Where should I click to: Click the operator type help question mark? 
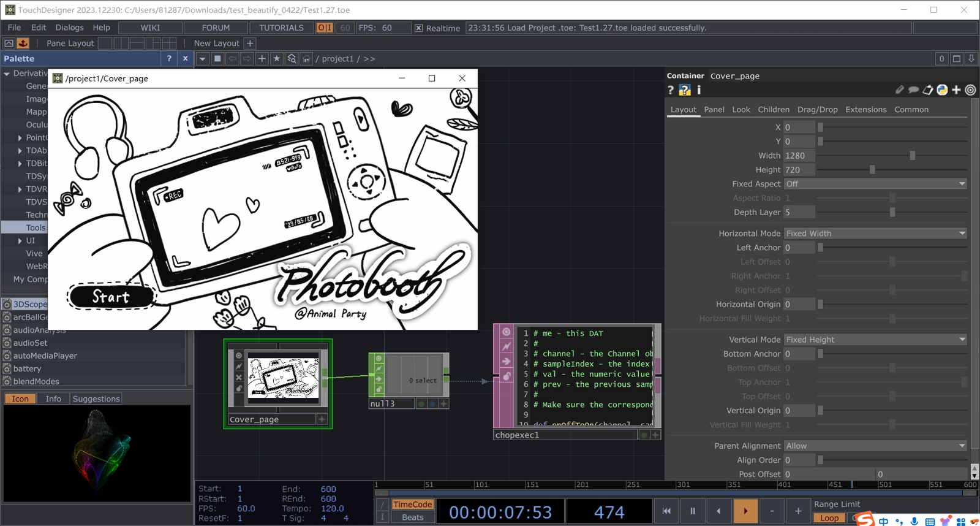point(671,90)
